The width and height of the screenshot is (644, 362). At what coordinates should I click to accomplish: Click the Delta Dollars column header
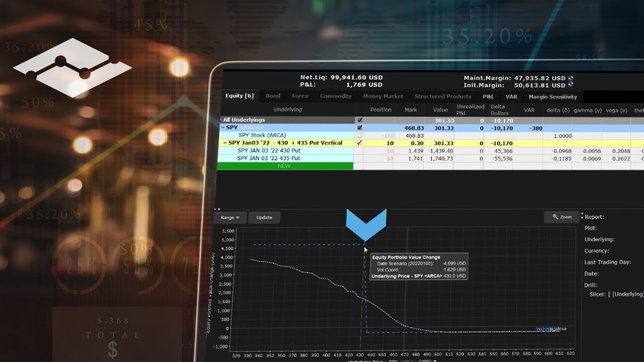point(500,110)
